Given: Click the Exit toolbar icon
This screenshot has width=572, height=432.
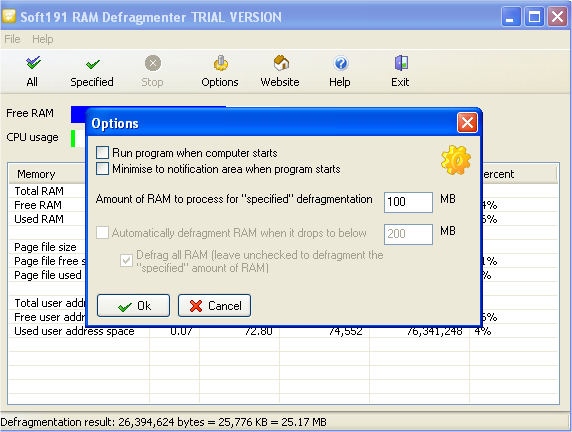Looking at the screenshot, I should pyautogui.click(x=401, y=63).
